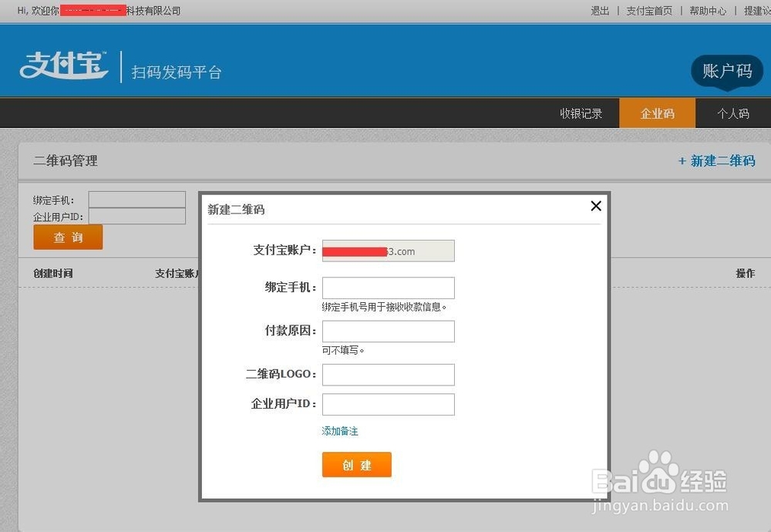Screen dimensions: 771x532
Task: Click the 添加备注 link
Action: (340, 431)
